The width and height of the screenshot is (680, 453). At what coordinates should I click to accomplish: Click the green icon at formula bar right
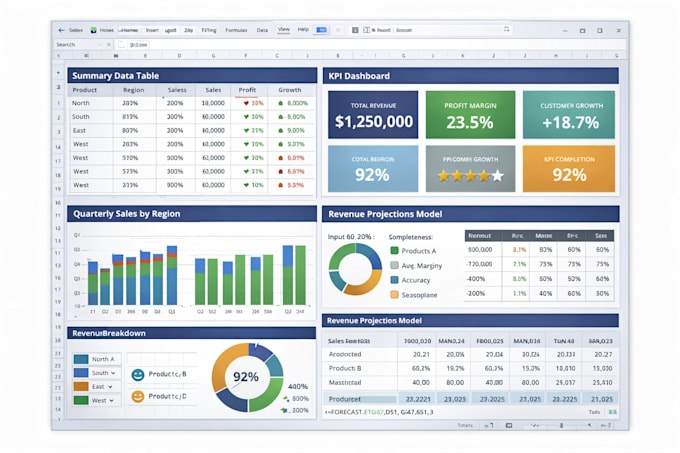(x=612, y=412)
